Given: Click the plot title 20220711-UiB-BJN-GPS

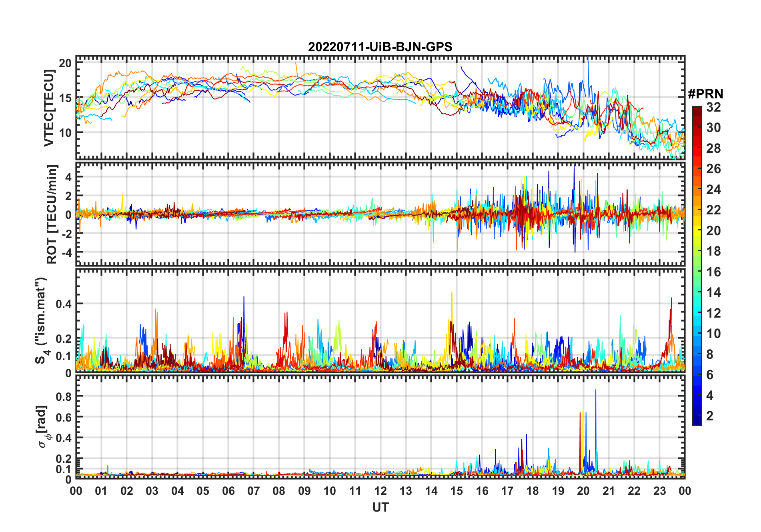Looking at the screenshot, I should click(x=380, y=47).
